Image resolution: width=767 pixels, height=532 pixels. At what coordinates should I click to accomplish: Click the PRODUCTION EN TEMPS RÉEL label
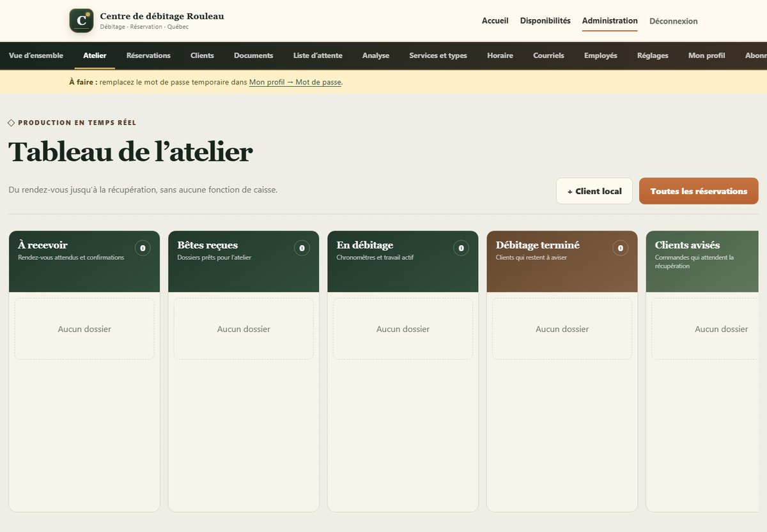pos(77,123)
